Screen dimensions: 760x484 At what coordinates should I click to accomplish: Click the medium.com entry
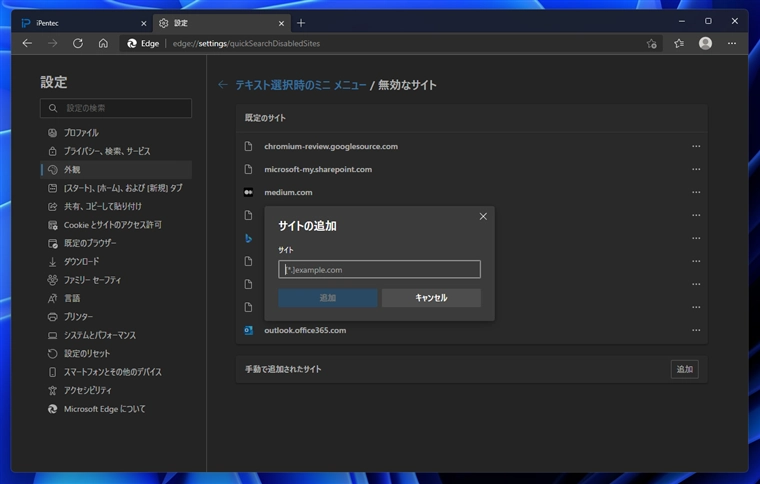point(288,192)
